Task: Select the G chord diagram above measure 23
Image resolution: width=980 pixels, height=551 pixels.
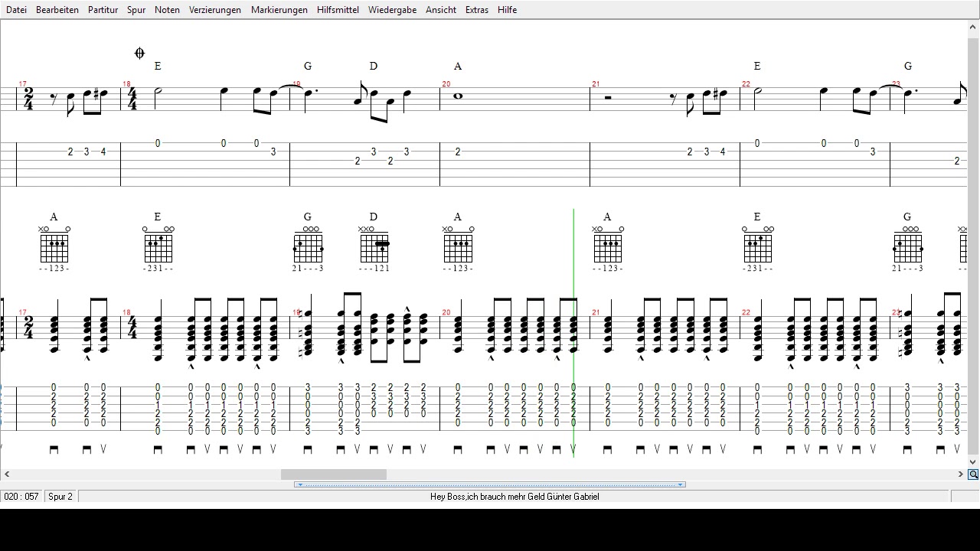Action: pyautogui.click(x=908, y=247)
